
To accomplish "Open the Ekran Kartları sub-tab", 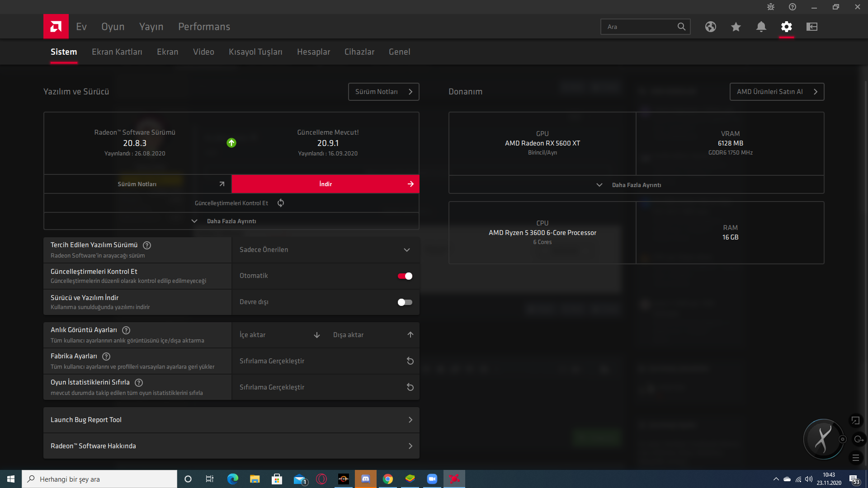I will [117, 52].
